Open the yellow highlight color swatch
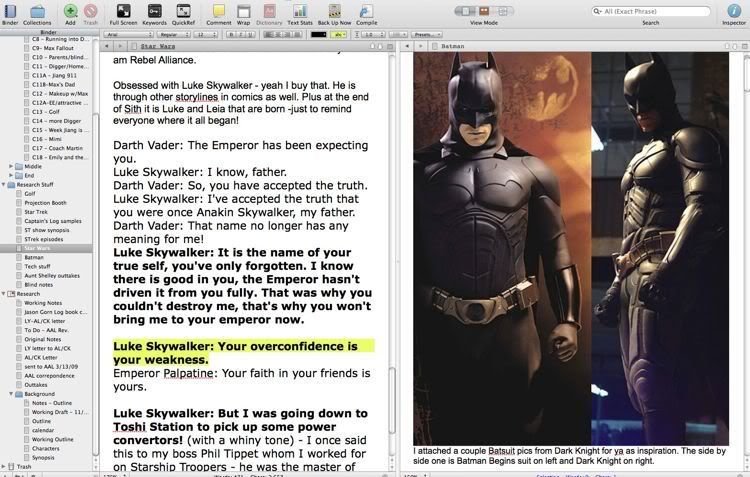 339,34
